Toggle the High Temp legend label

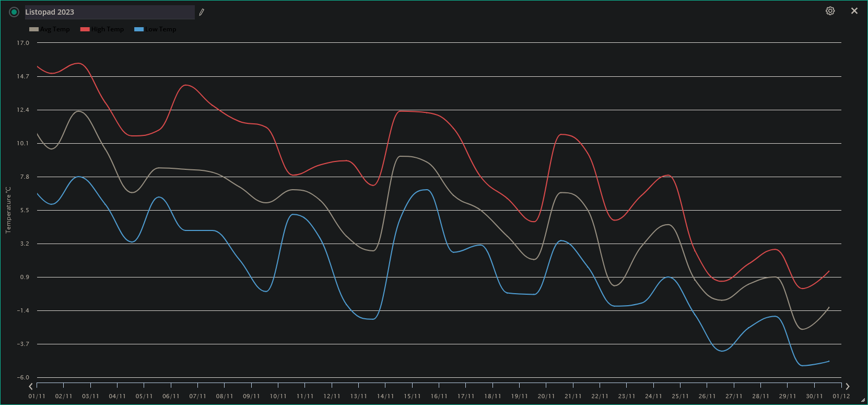point(108,29)
